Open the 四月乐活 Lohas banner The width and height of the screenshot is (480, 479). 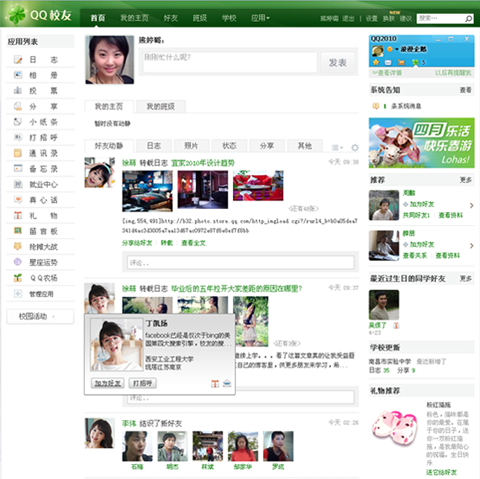pos(421,143)
